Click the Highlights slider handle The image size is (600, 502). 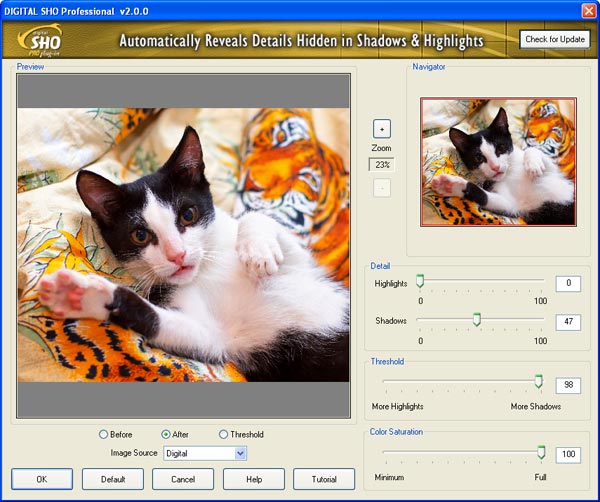click(420, 282)
